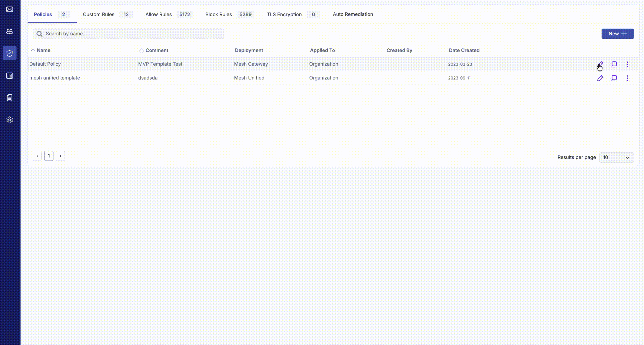
Task: Open the bar chart analytics sidebar icon
Action: click(x=10, y=75)
